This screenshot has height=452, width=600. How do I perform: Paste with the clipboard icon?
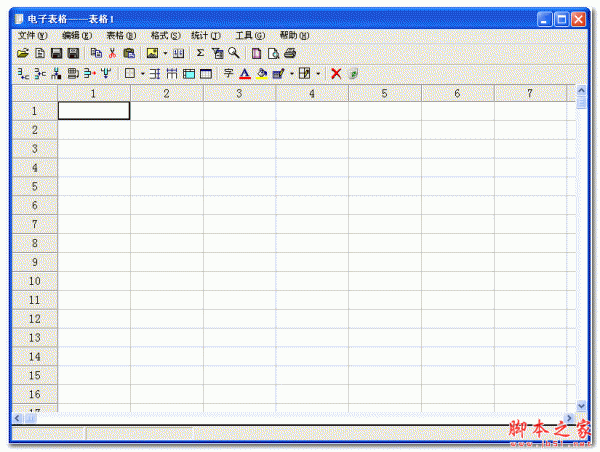(129, 53)
